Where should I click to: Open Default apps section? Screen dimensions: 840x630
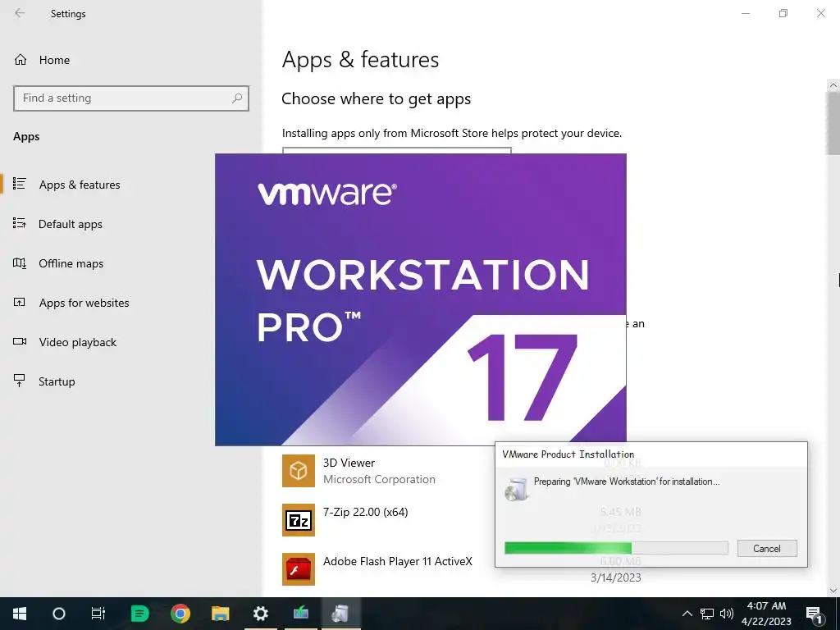coord(71,224)
